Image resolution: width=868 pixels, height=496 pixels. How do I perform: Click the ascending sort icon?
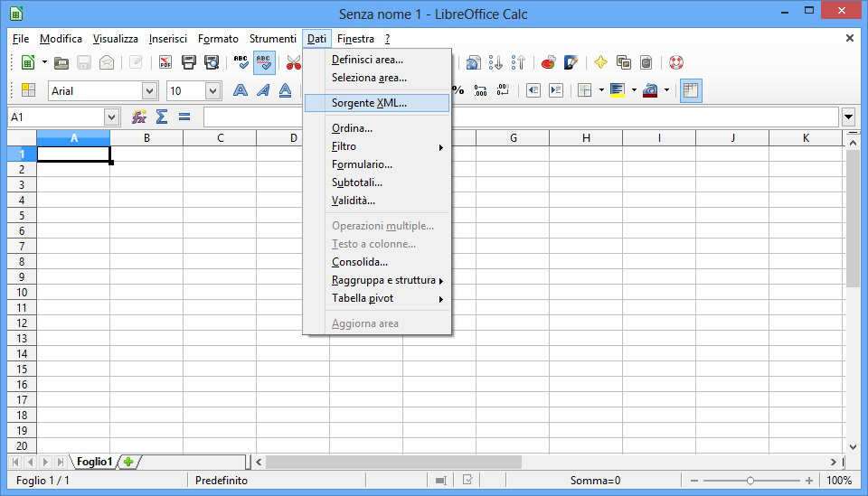click(x=496, y=62)
